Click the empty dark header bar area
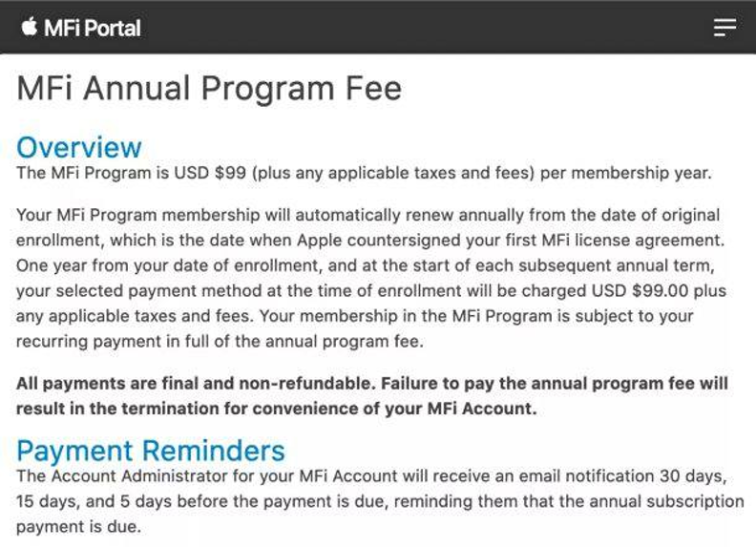756x548 pixels. point(430,27)
